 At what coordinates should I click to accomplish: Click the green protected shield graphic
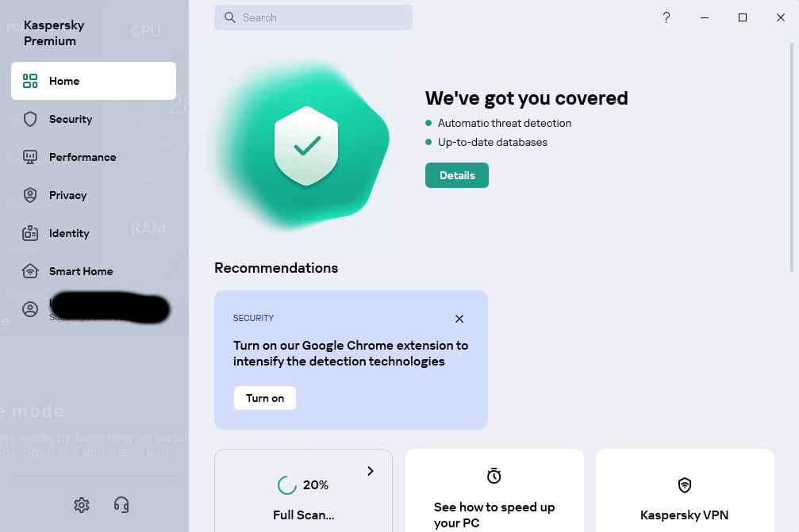306,146
